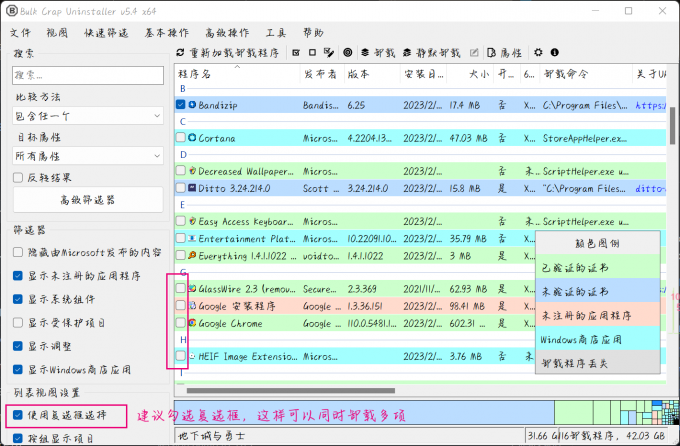The width and height of the screenshot is (680, 446).
Task: Click the HEIF Image Extension row icon
Action: coord(192,356)
